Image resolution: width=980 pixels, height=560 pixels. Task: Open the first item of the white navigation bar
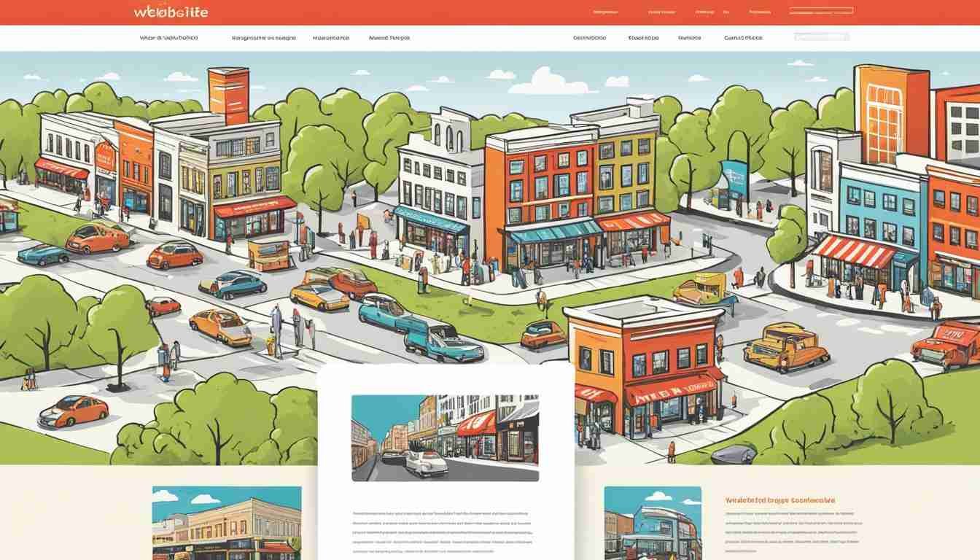coord(168,38)
